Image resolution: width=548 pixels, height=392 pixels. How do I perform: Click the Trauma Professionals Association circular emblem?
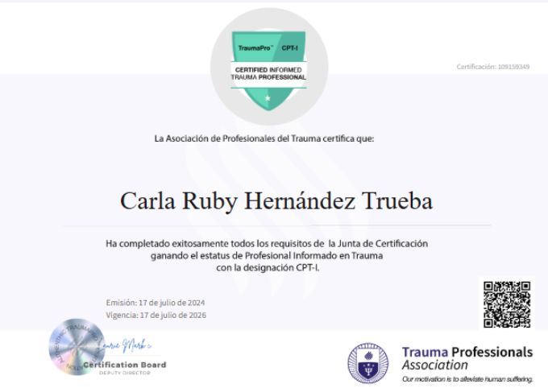[x=367, y=362]
